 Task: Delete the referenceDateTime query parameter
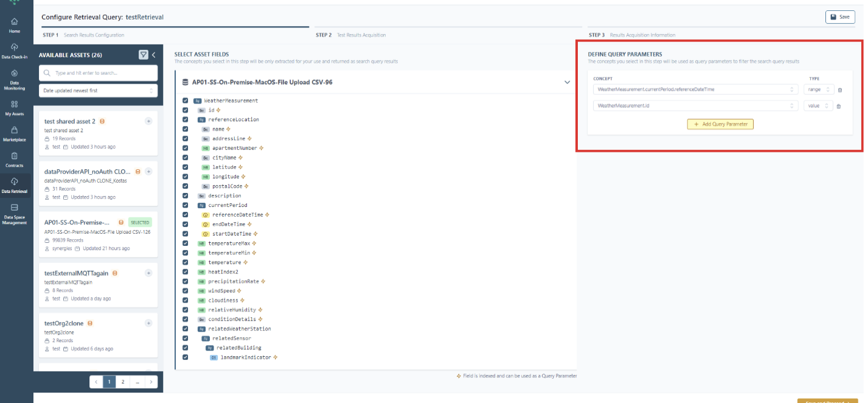[840, 90]
